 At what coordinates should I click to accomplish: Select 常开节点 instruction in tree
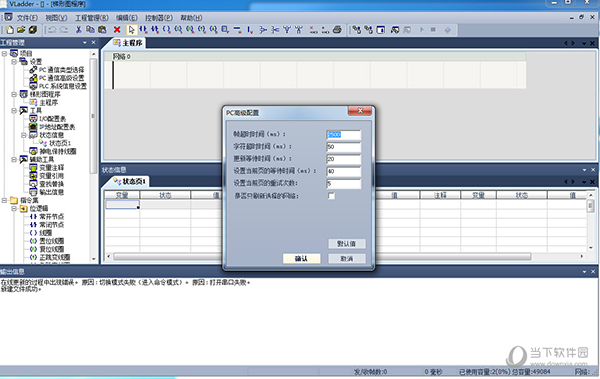click(x=51, y=217)
